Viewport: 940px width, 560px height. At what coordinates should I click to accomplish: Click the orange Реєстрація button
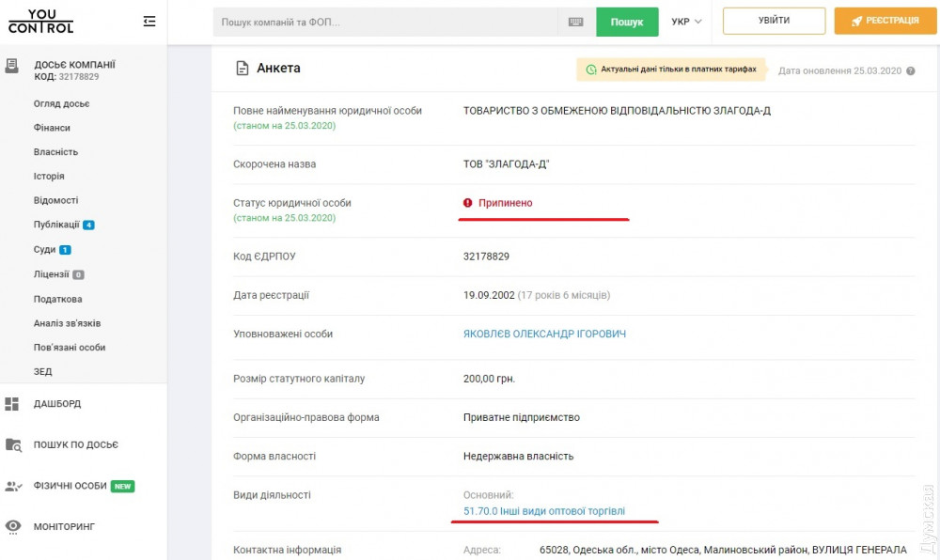point(885,21)
